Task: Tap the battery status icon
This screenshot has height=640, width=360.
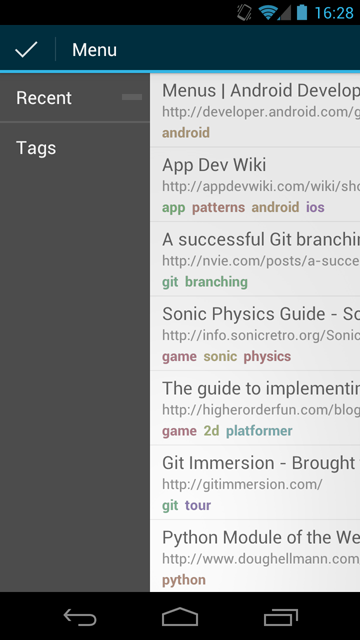Action: pyautogui.click(x=302, y=12)
